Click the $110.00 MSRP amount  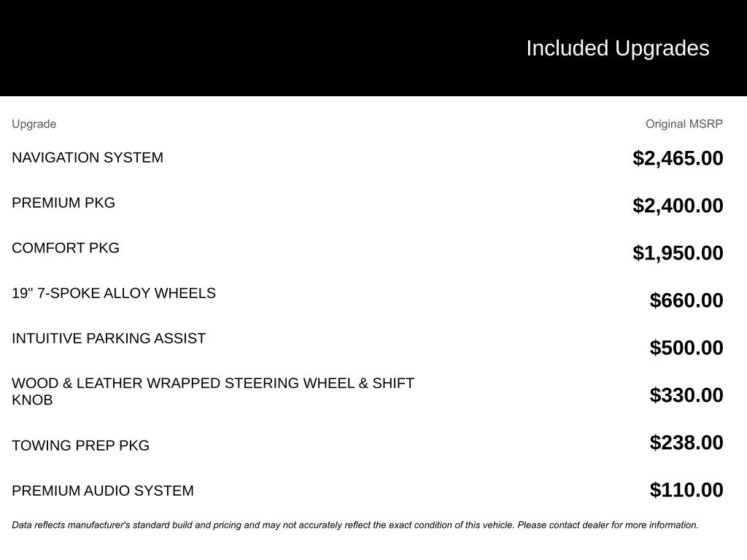686,490
